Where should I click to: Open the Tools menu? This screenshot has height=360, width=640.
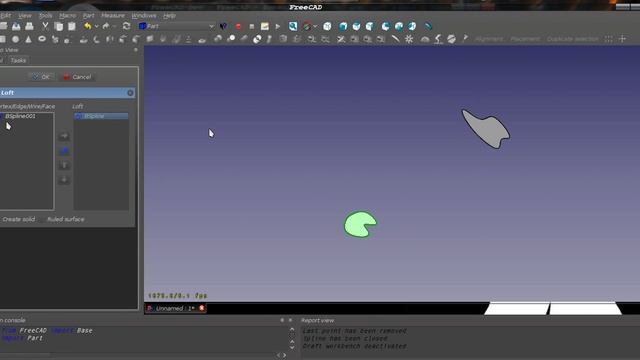tap(46, 16)
